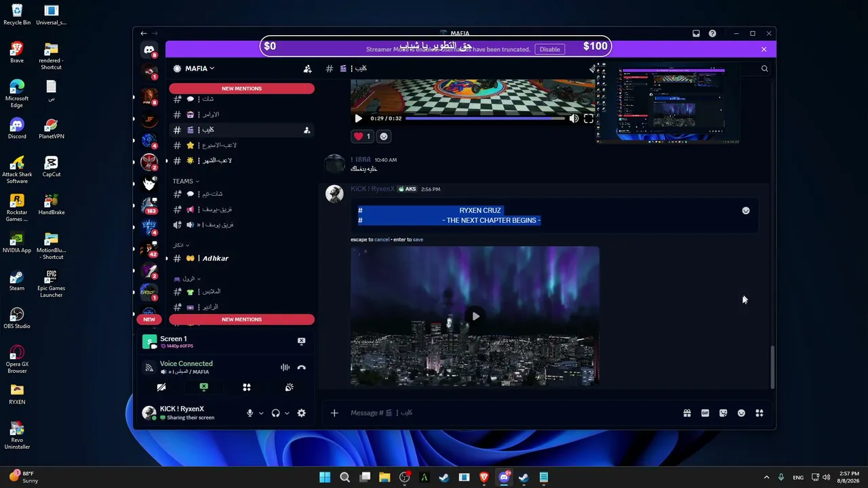Image resolution: width=868 pixels, height=488 pixels.
Task: Disconnect from voice with the hang-up icon
Action: (302, 367)
